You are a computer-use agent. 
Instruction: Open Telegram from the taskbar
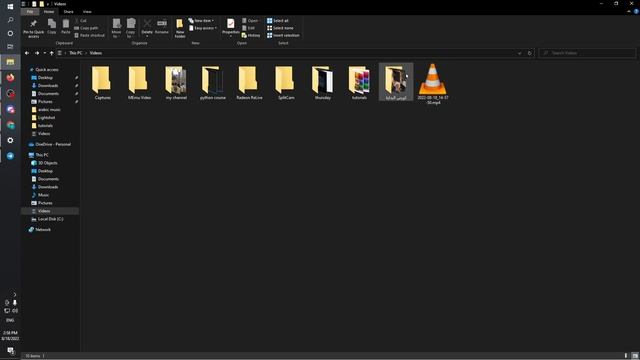point(10,156)
